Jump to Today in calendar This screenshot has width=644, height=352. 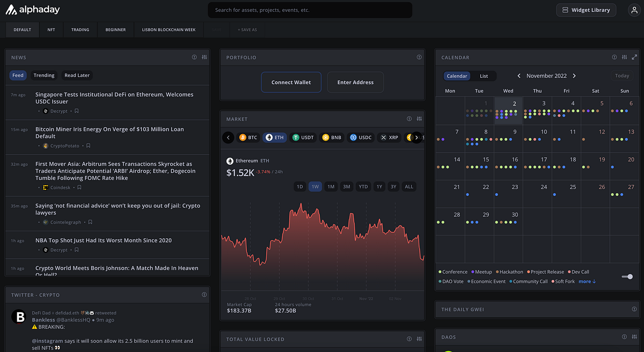click(x=622, y=76)
